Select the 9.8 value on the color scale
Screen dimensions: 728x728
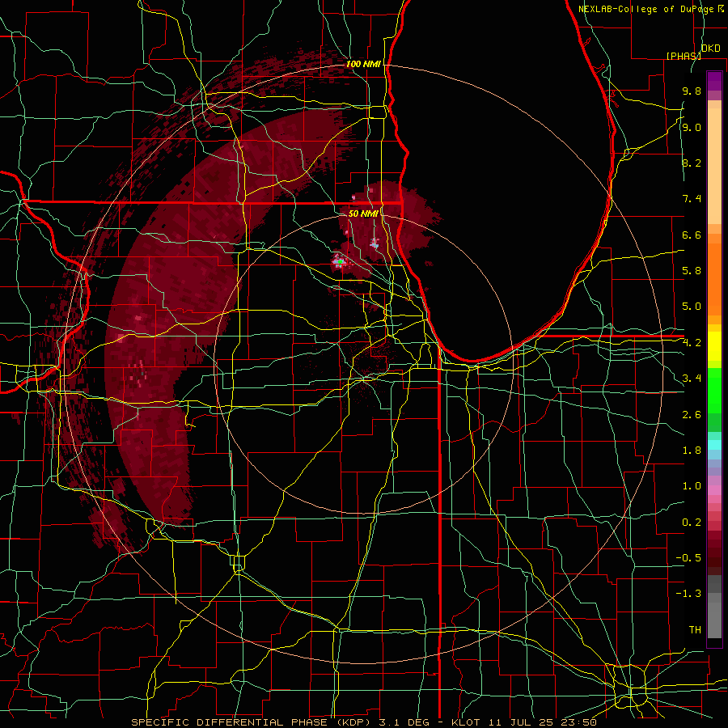pos(692,91)
